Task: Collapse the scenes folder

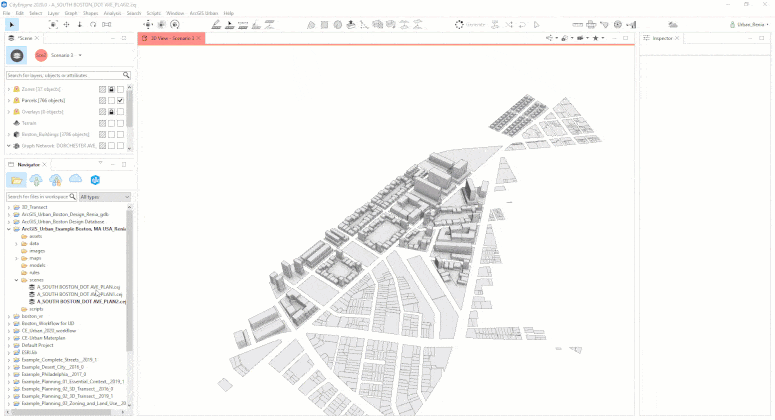Action: point(16,280)
